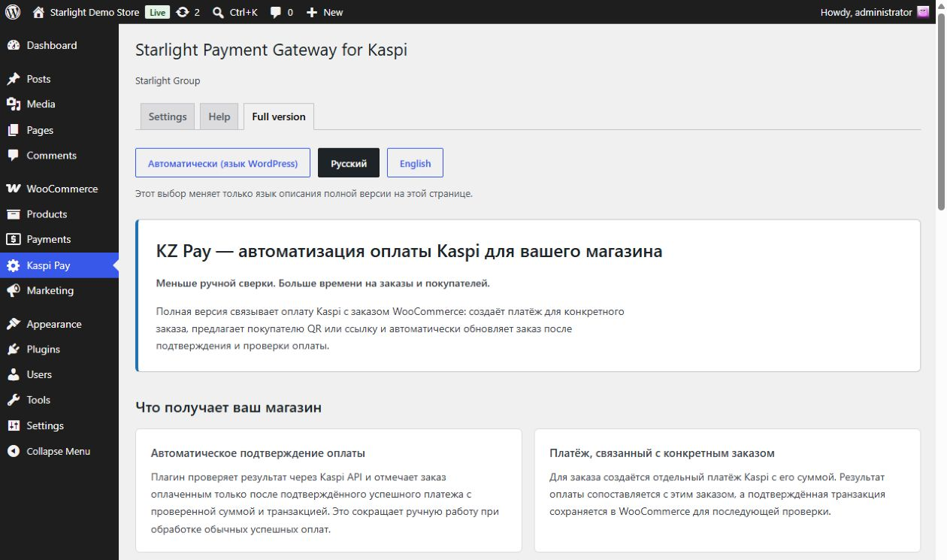The image size is (947, 560).
Task: Click the Posts pushpin icon
Action: point(13,79)
